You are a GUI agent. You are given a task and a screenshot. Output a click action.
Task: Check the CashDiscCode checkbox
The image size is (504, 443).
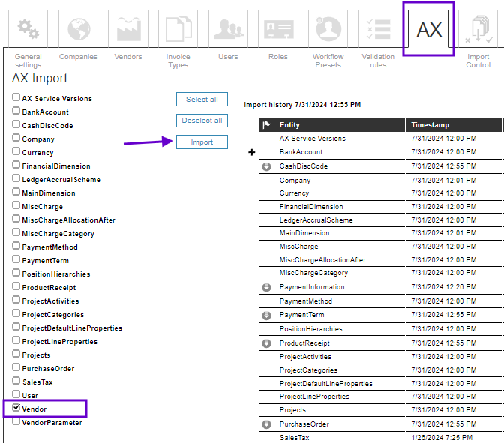pos(16,124)
